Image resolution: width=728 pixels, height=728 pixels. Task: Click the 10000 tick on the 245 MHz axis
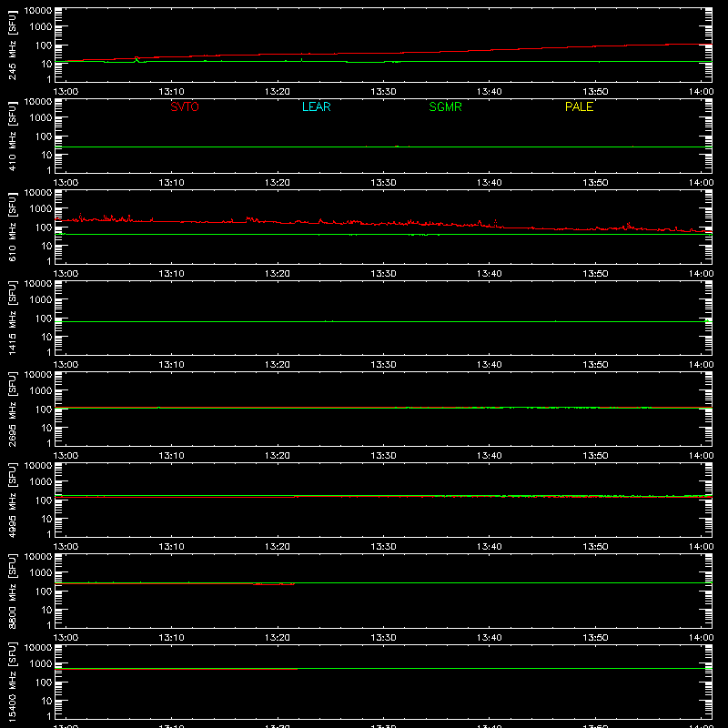[38, 11]
